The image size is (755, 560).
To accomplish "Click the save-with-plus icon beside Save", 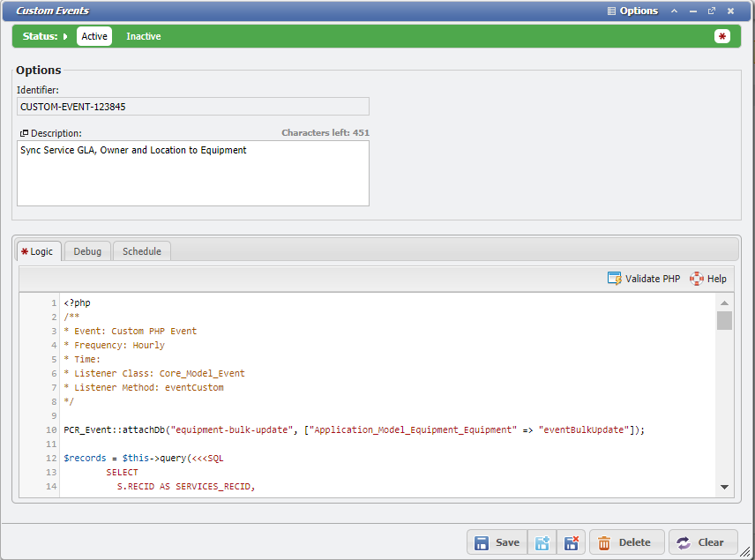I will pos(542,542).
